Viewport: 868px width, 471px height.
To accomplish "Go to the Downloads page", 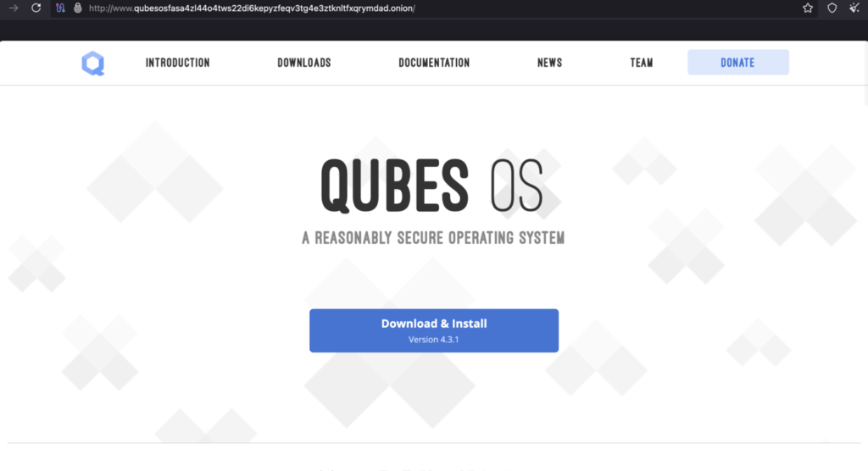I will [304, 63].
